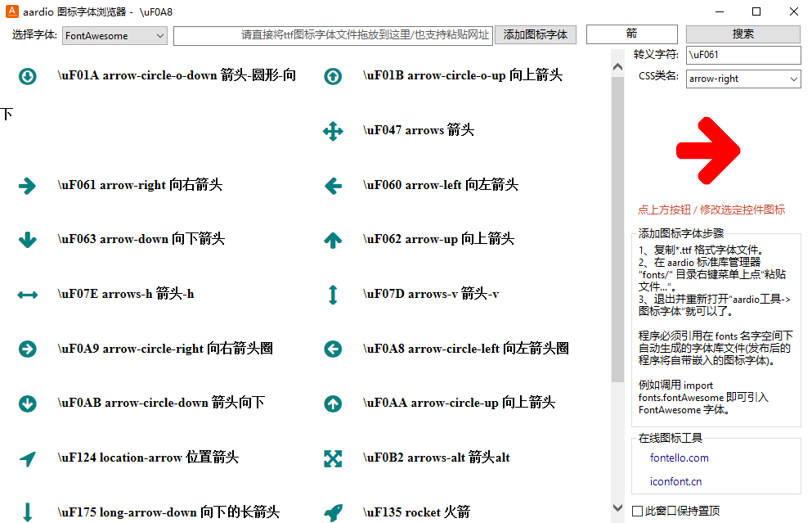Click the text \uF135 rocket 火箭
This screenshot has width=812, height=523.
417,512
